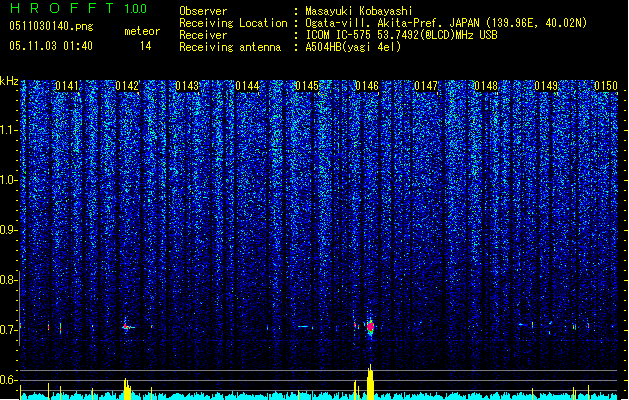Click the 0.7 kHz axis label
This screenshot has height=400, width=629.
[8, 330]
